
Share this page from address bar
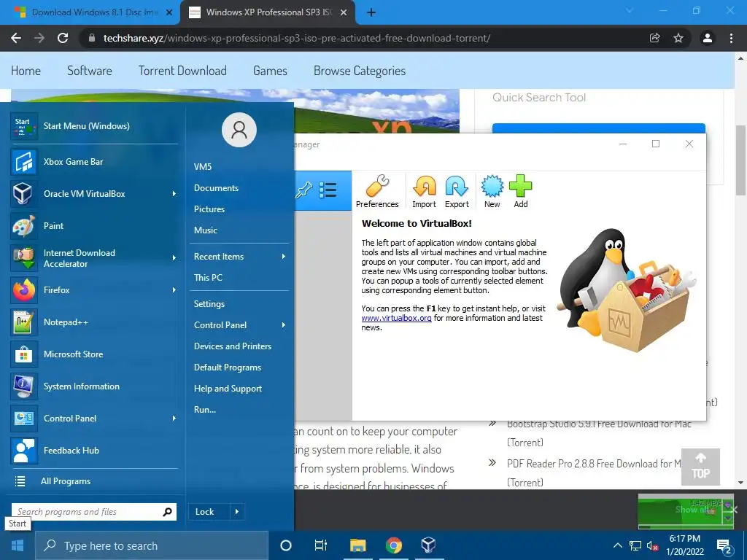pyautogui.click(x=655, y=38)
